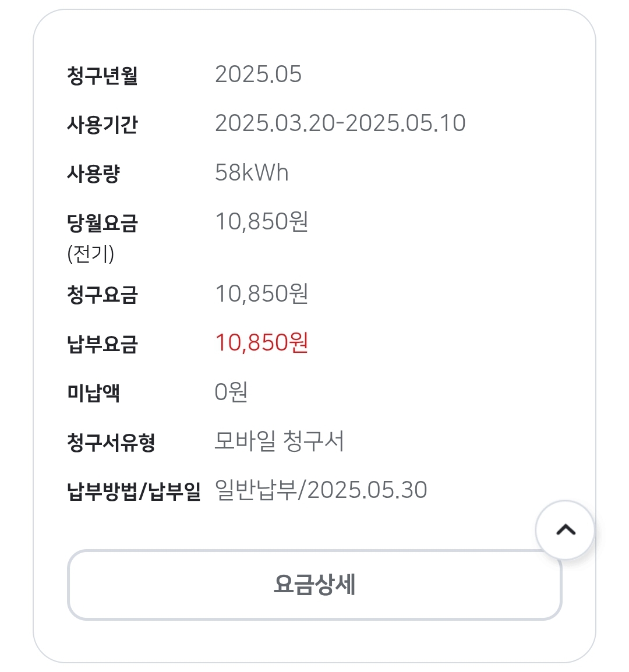Tap the scroll-to-top chevron button
Viewport: 629px width, 672px height.
(565, 530)
